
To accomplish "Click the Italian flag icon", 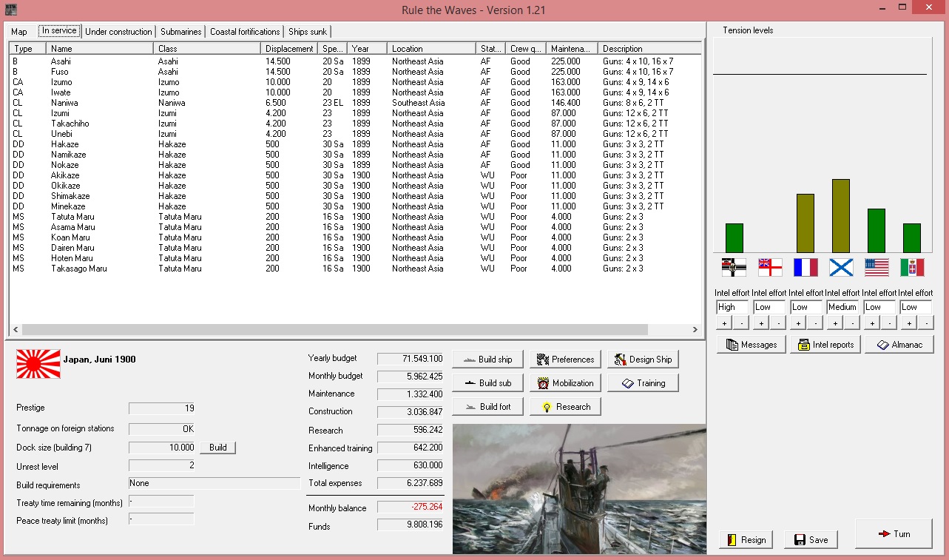I will tap(912, 267).
